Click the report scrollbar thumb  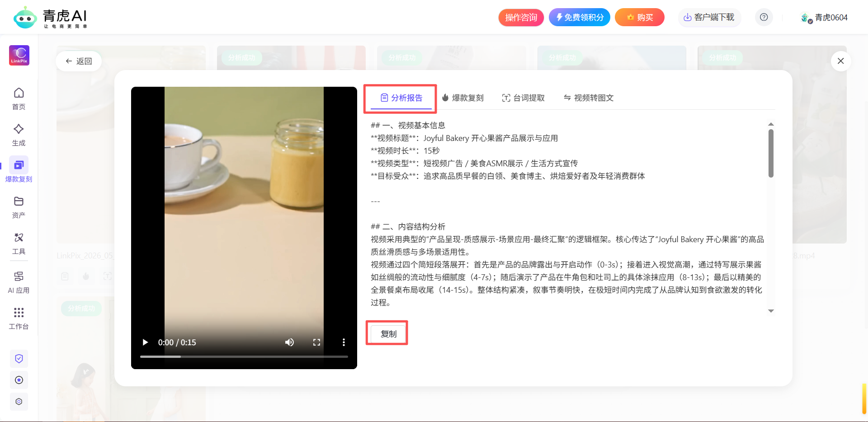pos(771,153)
